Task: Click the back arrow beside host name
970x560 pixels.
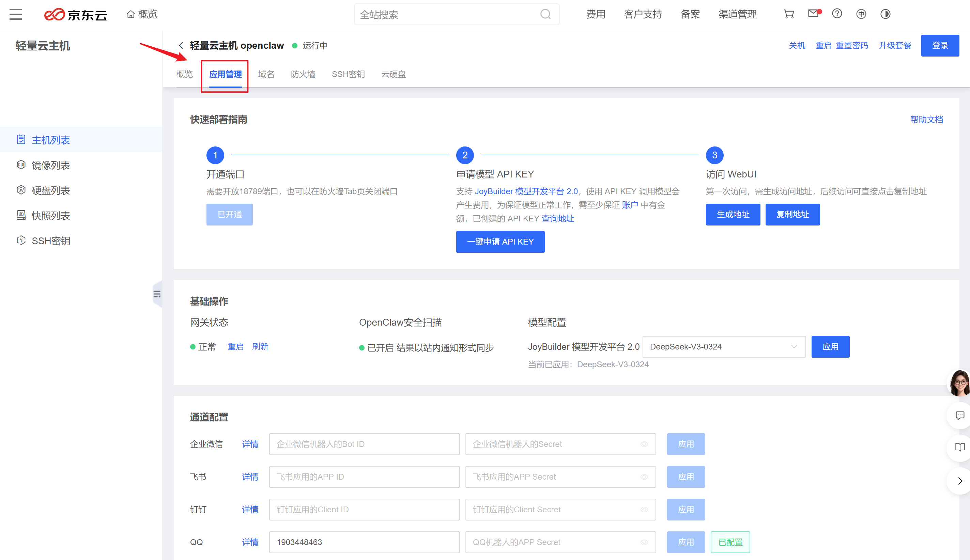Action: point(181,45)
